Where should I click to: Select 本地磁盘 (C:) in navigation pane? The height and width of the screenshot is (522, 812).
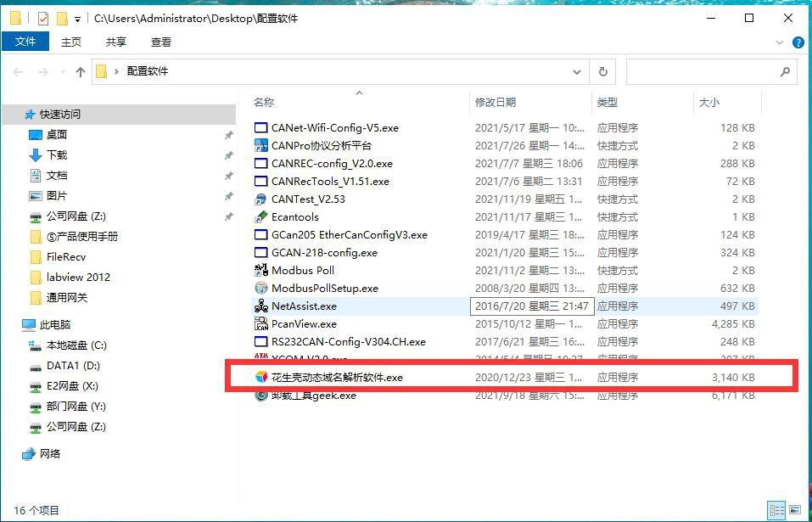coord(76,345)
